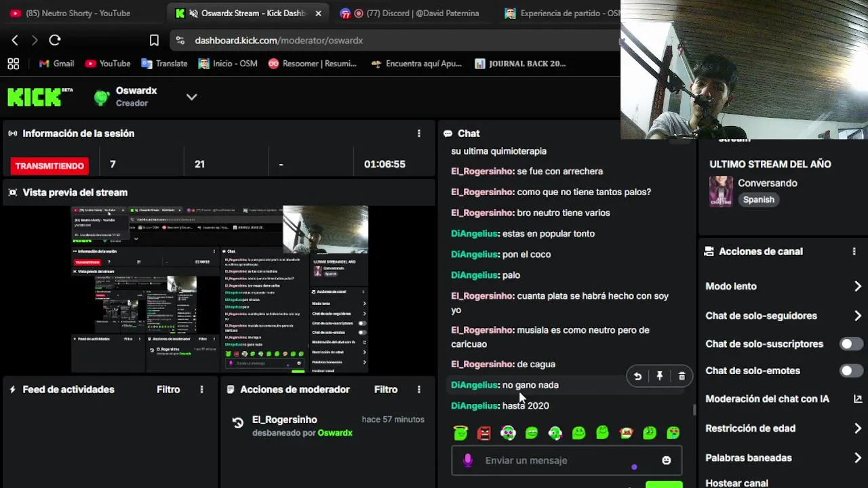The height and width of the screenshot is (488, 868).
Task: Click the Spanish language tag
Action: 758,200
